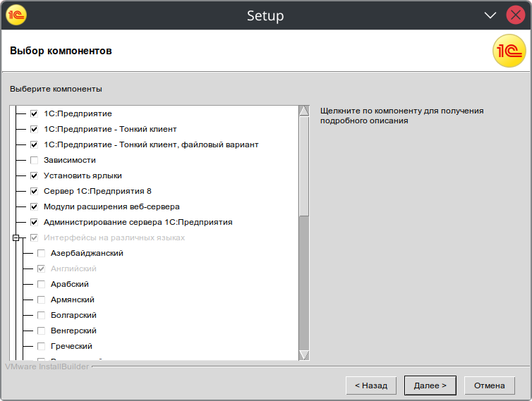This screenshot has height=401, width=532.
Task: Toggle the Установить ярлыки checkbox
Action: (34, 175)
